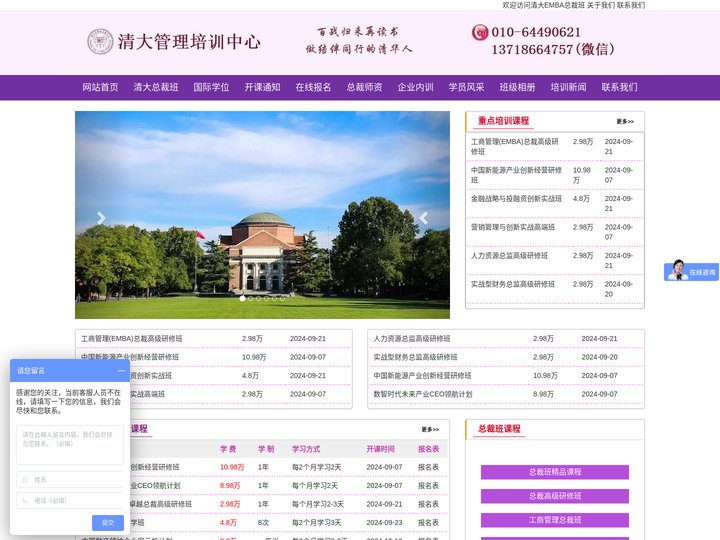Open 实战型财务总监高级研修班 in sidebar list
Screen dimensions: 720x540
(512, 284)
